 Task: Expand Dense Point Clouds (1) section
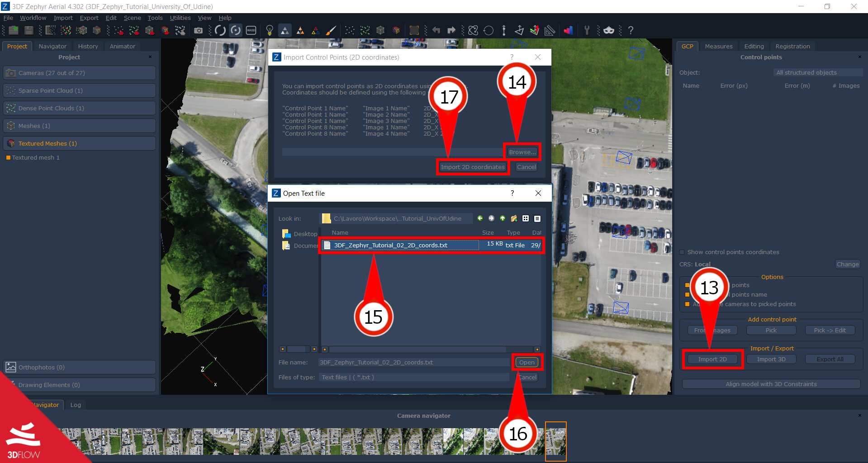80,108
